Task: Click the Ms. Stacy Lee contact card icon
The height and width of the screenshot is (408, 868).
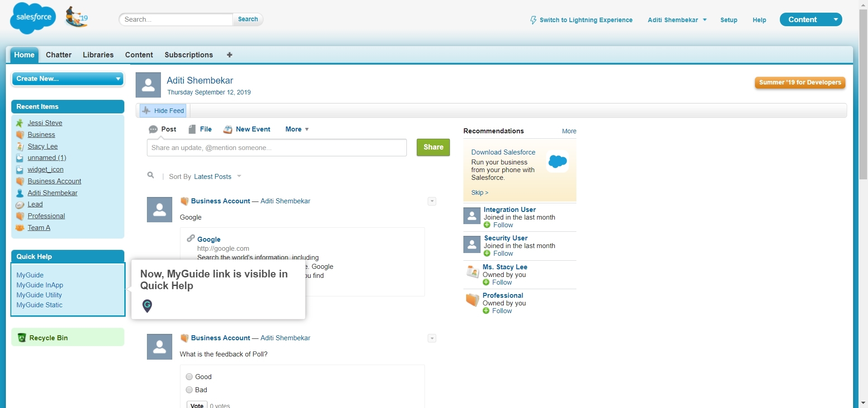Action: [472, 272]
